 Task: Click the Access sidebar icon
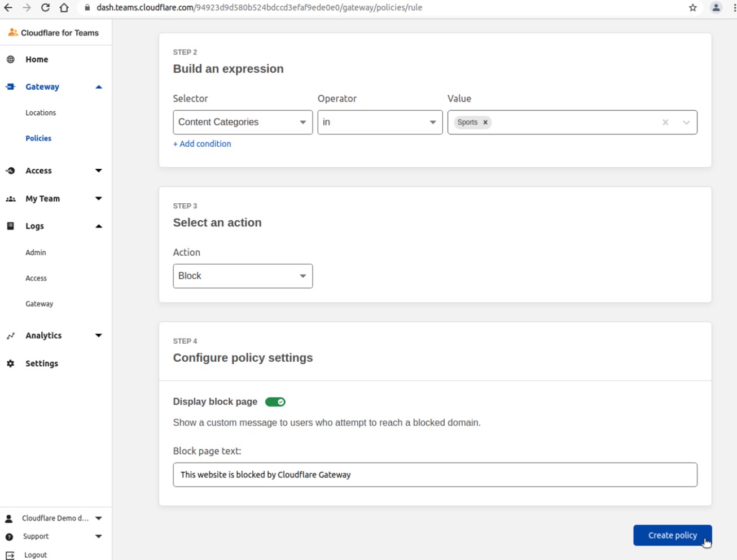[10, 170]
